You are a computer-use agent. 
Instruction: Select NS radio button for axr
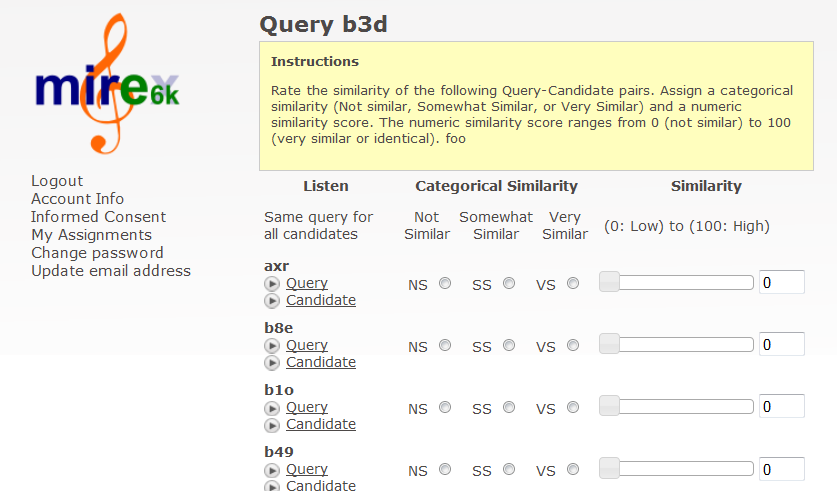pos(445,283)
